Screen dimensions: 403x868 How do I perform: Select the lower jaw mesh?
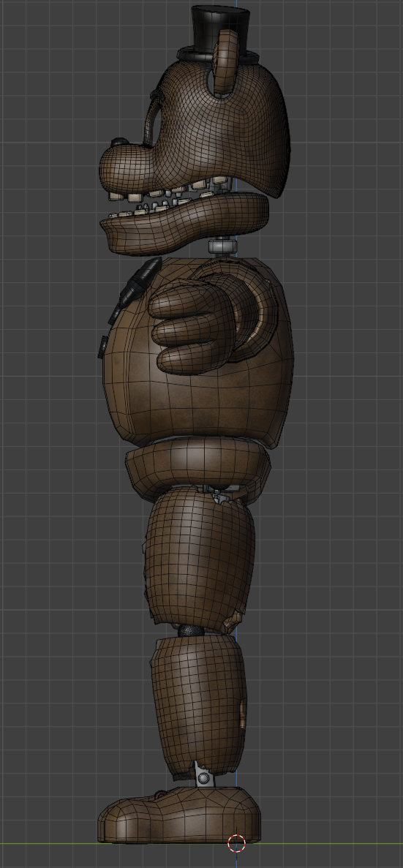point(186,225)
